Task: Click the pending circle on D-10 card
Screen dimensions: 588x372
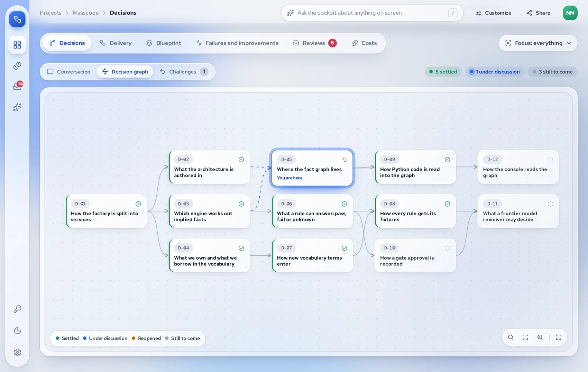Action: click(x=447, y=248)
